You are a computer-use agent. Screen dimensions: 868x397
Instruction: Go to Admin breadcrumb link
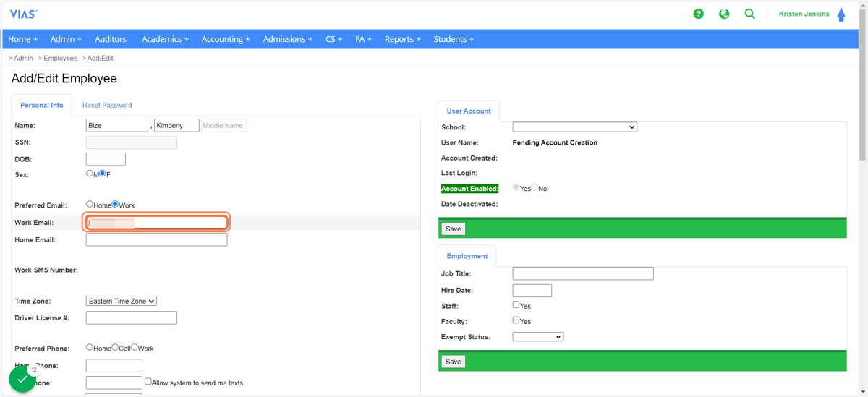[x=23, y=58]
